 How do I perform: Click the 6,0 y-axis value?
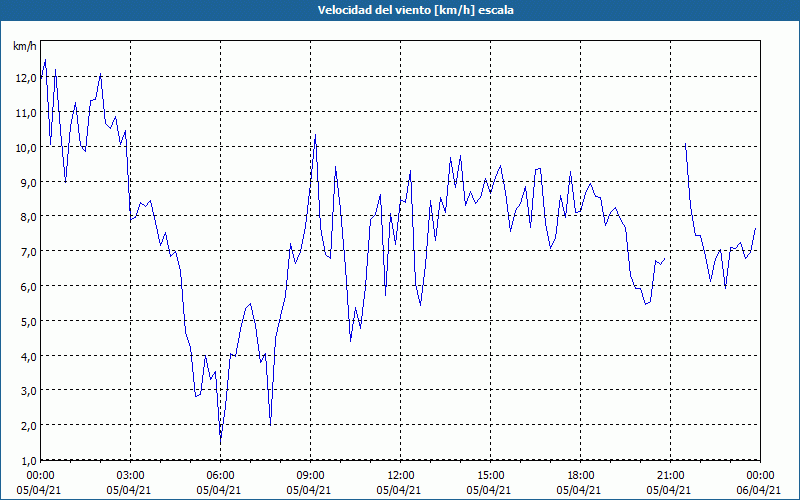[28, 287]
